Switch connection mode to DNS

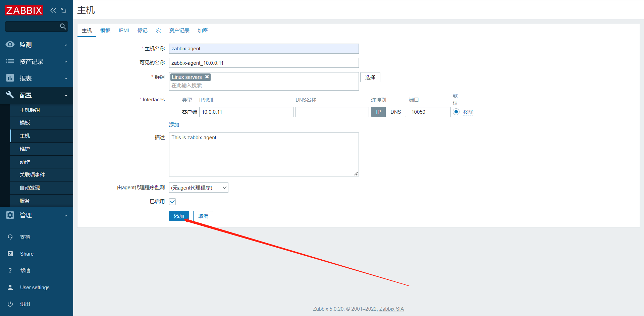[x=396, y=112]
